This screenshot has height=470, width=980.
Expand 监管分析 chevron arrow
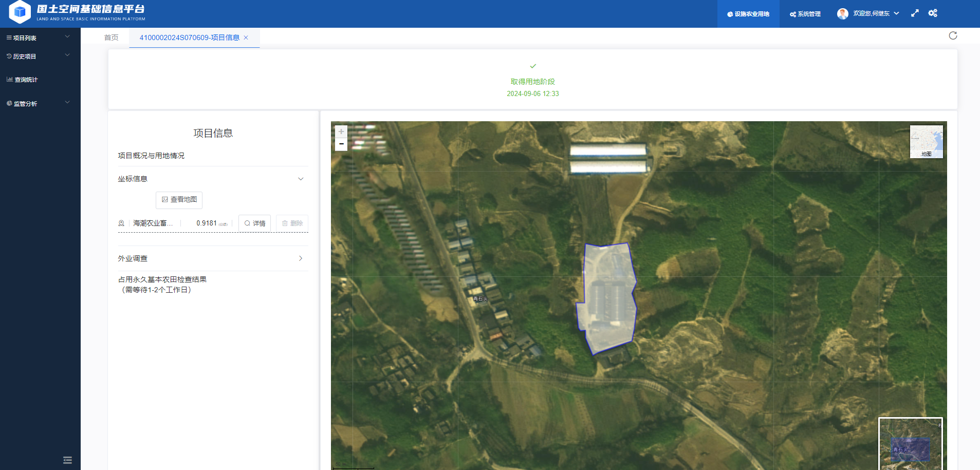67,102
